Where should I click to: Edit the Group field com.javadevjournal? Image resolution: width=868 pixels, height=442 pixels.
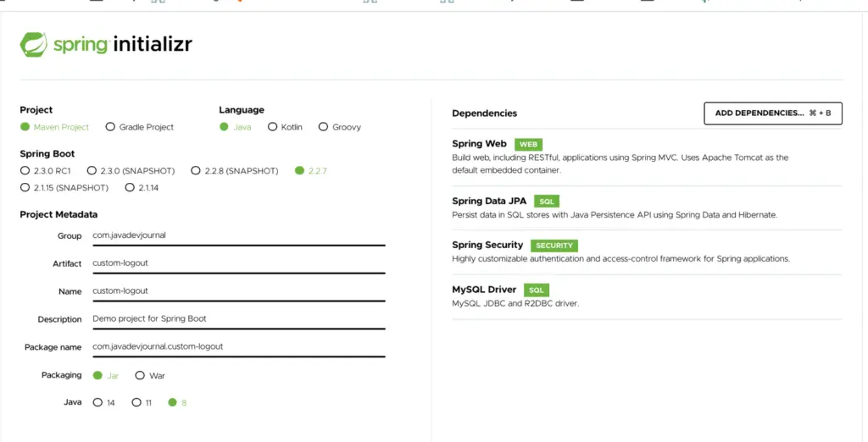tap(238, 235)
